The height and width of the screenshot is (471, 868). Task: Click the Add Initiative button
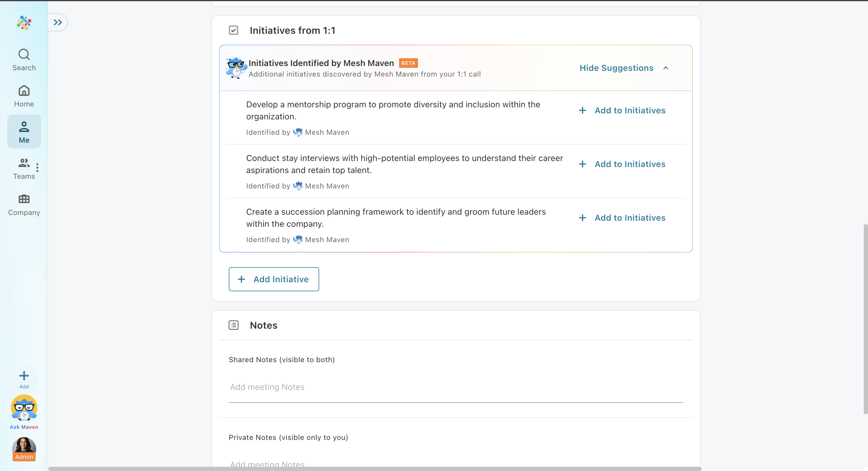click(274, 279)
